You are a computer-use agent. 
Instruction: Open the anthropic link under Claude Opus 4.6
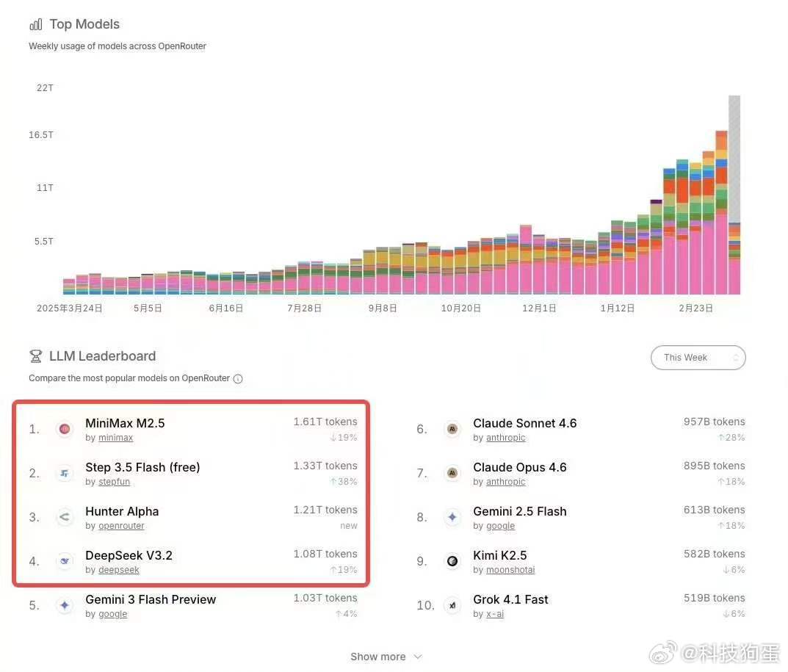click(505, 483)
